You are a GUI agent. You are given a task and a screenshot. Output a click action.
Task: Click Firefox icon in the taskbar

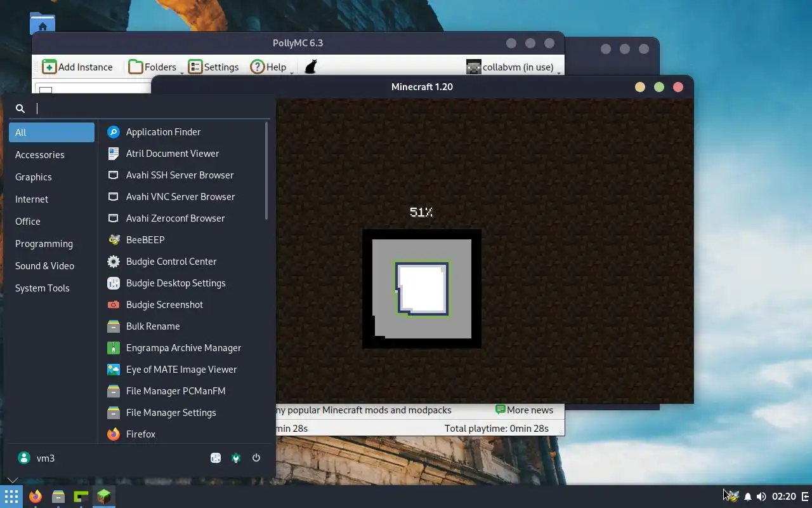pyautogui.click(x=35, y=497)
